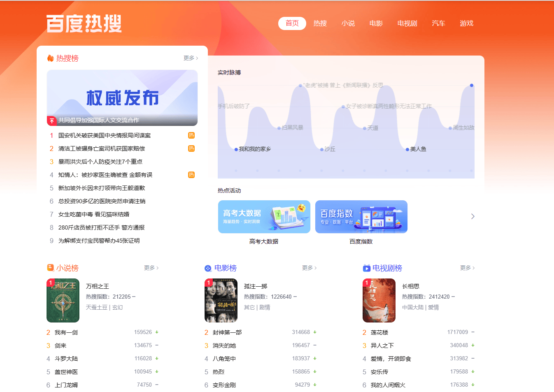Open the 汽车 tab
554x392 pixels.
click(439, 23)
